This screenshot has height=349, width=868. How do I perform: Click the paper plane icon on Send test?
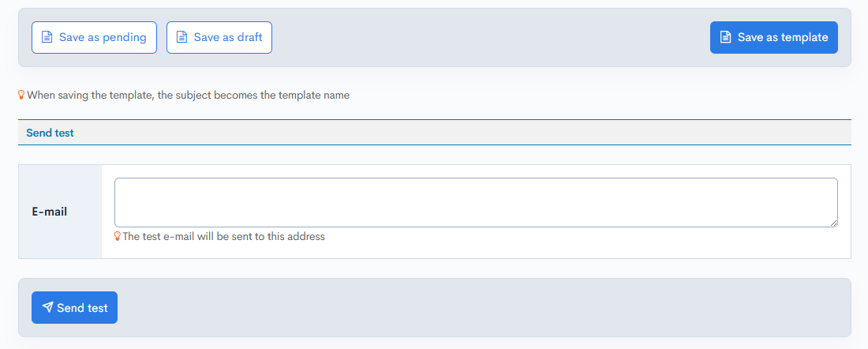click(48, 307)
